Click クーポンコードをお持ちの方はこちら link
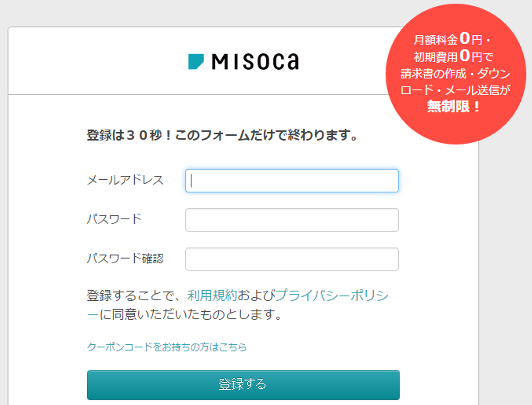This screenshot has height=405, width=532. (x=167, y=347)
